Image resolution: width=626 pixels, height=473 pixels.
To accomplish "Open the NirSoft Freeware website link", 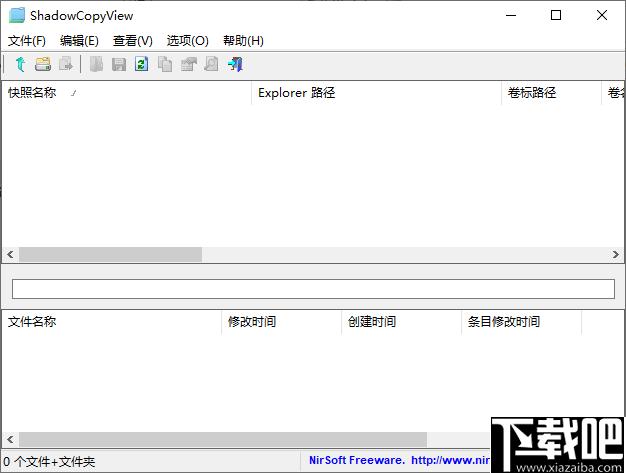I will click(x=399, y=460).
